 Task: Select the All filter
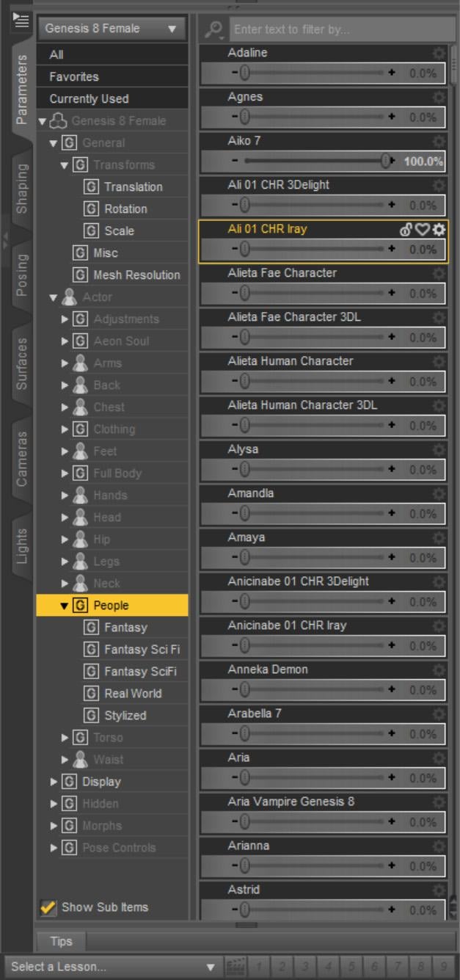point(112,54)
